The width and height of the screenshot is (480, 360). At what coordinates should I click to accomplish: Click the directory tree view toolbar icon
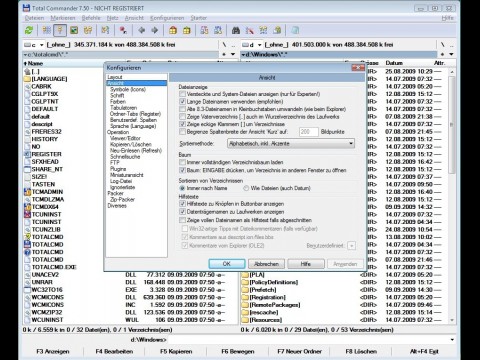point(88,30)
